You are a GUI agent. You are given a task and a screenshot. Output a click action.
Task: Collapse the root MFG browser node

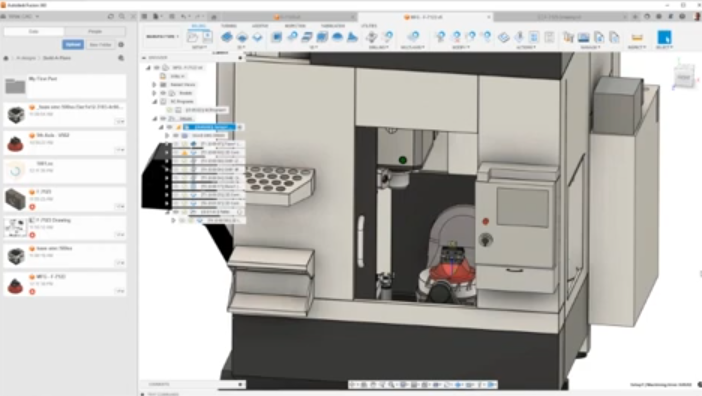coord(148,68)
